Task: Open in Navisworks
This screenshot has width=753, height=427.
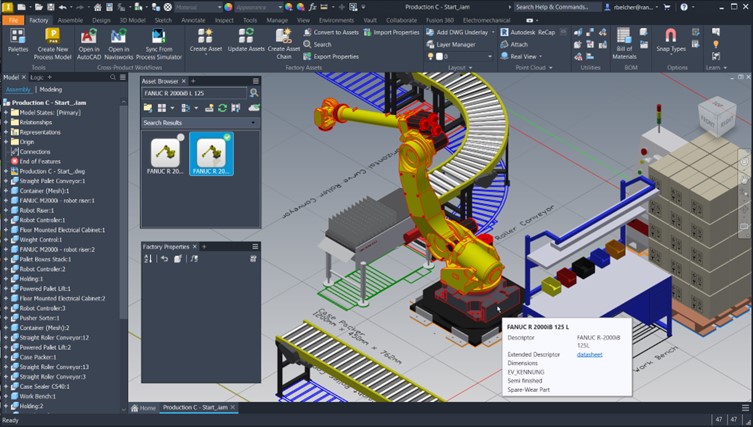Action: tap(119, 44)
